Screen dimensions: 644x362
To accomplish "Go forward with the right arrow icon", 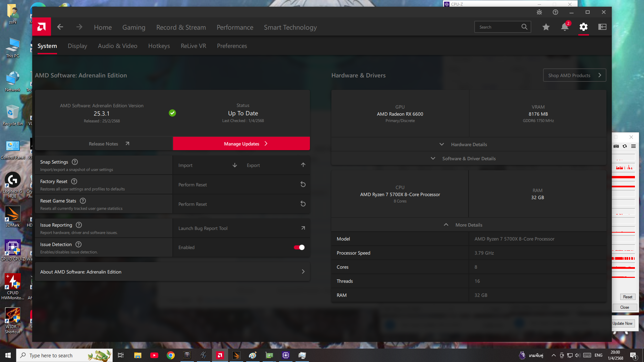I will coord(79,27).
